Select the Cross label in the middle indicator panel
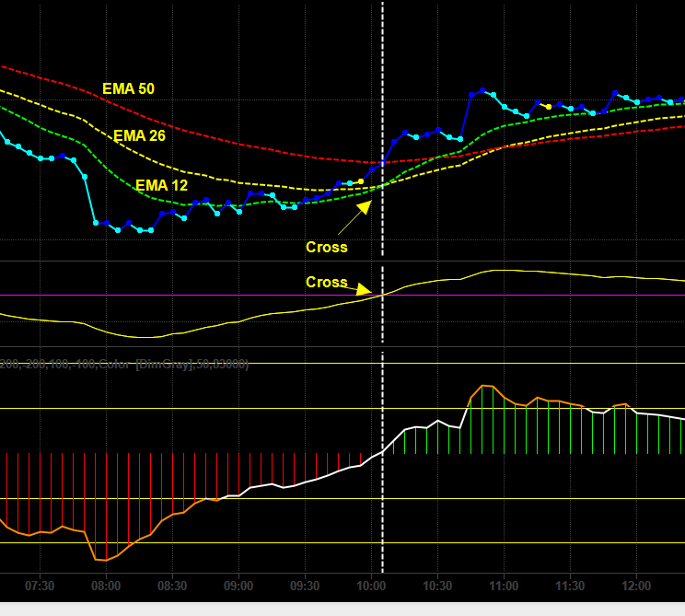685x616 pixels. (x=327, y=283)
